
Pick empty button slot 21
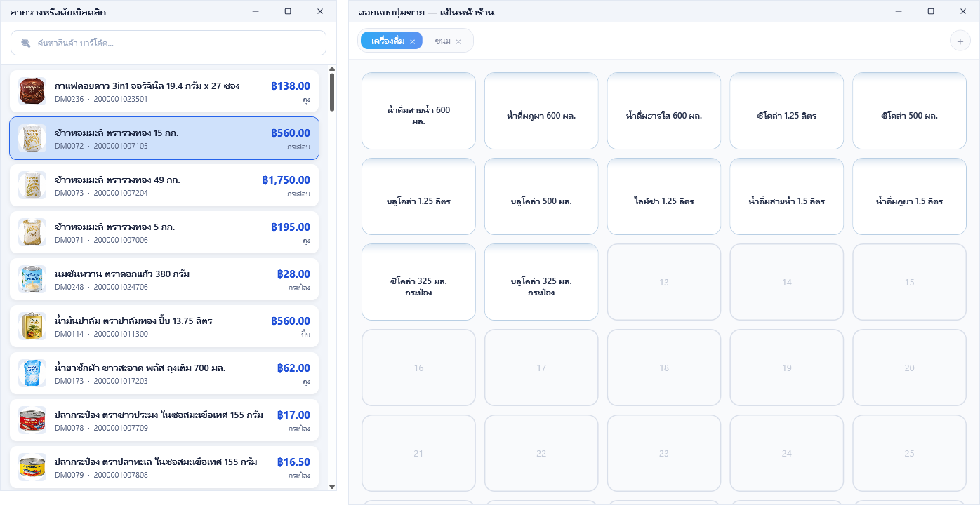418,453
